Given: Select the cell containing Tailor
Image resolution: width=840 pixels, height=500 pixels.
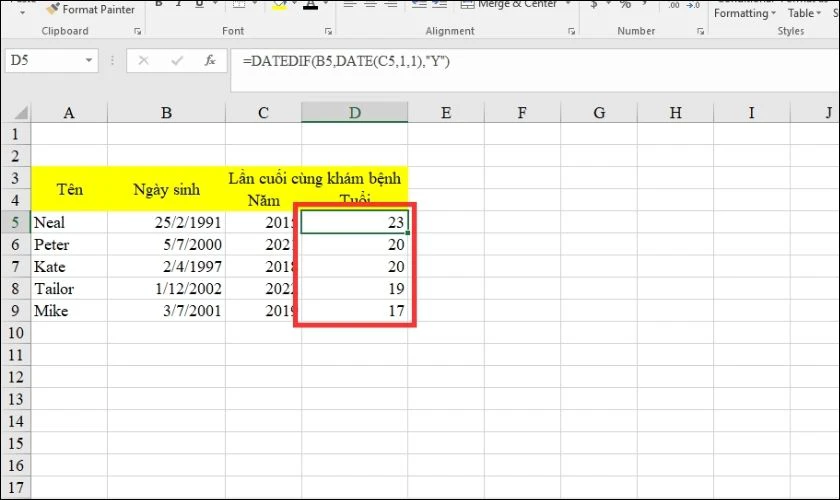Looking at the screenshot, I should [69, 288].
